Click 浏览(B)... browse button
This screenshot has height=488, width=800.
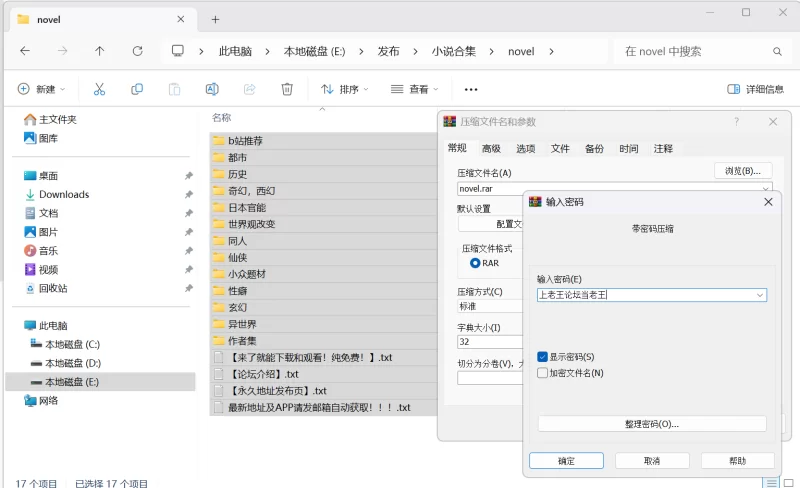point(743,171)
